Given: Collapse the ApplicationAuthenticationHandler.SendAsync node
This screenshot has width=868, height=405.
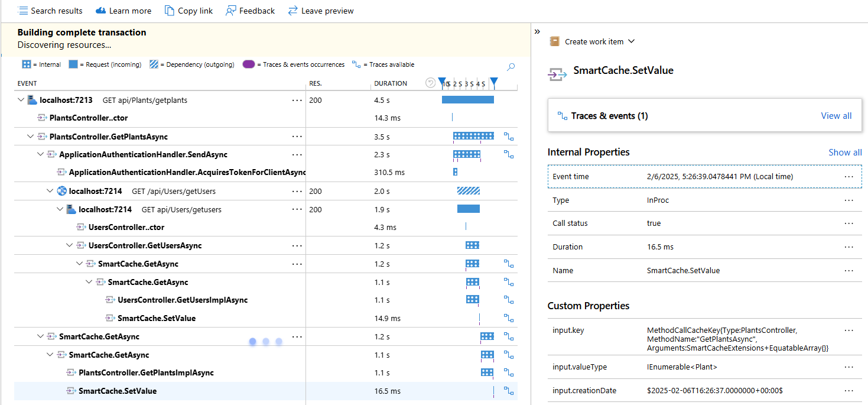Looking at the screenshot, I should (41, 154).
